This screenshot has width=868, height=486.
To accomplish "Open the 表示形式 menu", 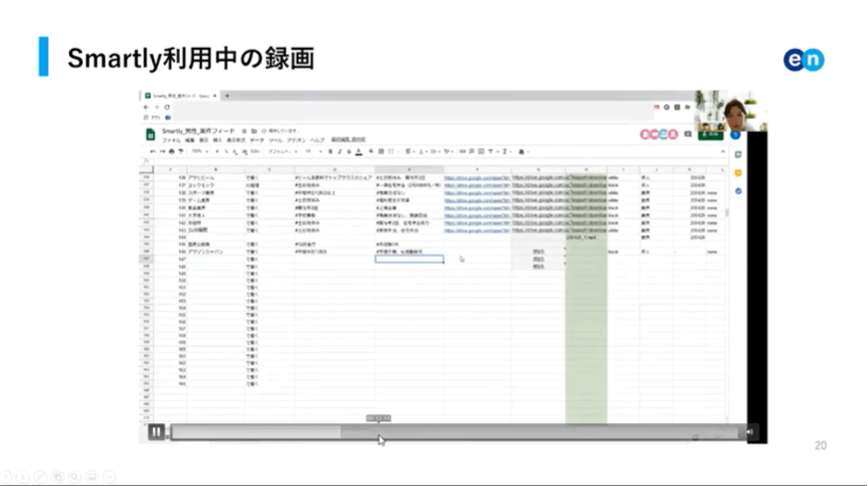I will pyautogui.click(x=236, y=140).
